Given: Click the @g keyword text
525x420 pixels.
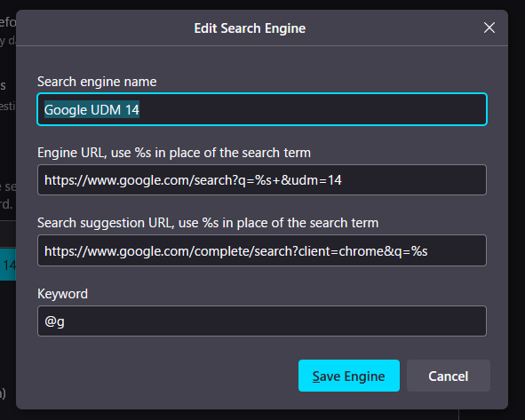Looking at the screenshot, I should [54, 321].
